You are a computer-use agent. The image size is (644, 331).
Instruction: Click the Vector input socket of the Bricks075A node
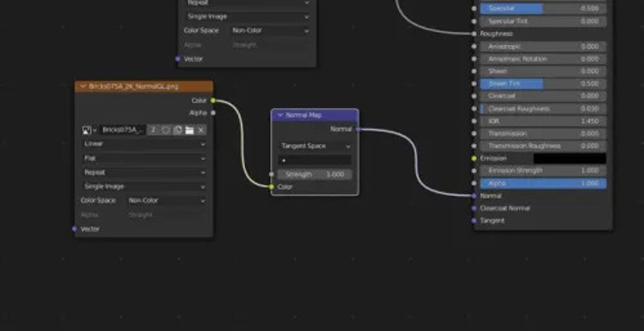[75, 229]
